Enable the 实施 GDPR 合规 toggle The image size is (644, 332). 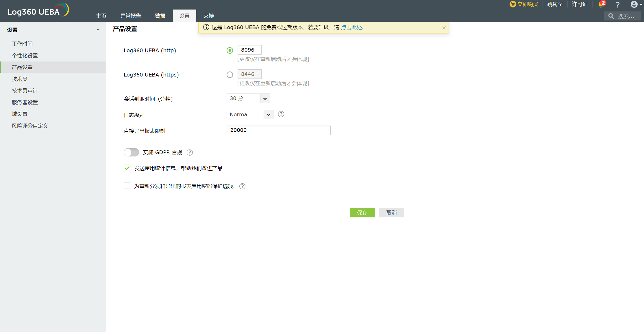131,152
